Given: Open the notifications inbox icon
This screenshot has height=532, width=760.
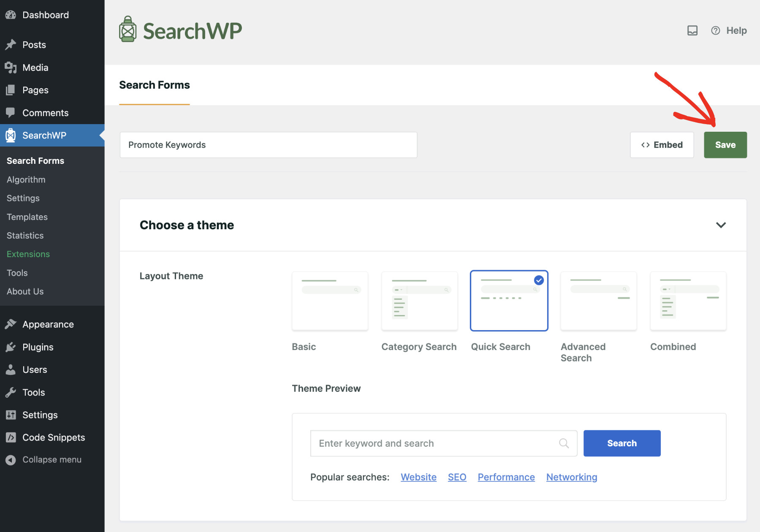Looking at the screenshot, I should point(692,30).
